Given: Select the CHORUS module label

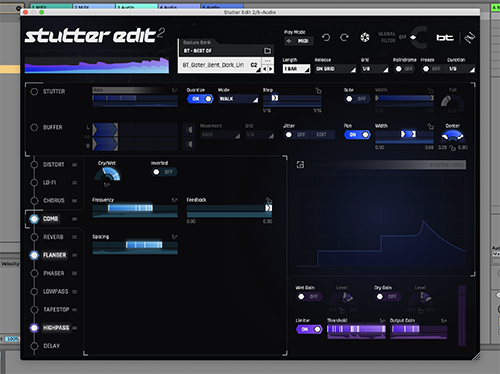Looking at the screenshot, I should tap(54, 201).
